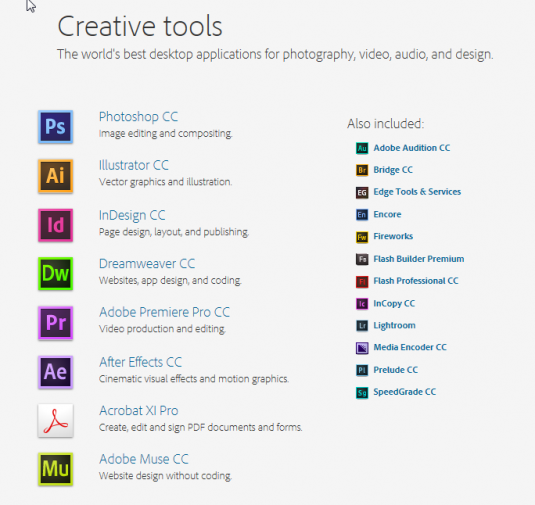535x505 pixels.
Task: Click 'Vector graphics and illustration.' text
Action: [x=165, y=182]
